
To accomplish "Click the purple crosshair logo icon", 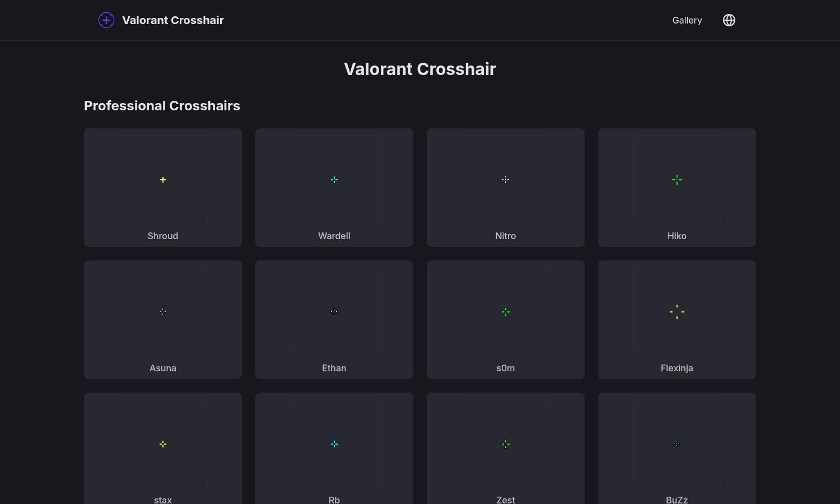I will [106, 20].
